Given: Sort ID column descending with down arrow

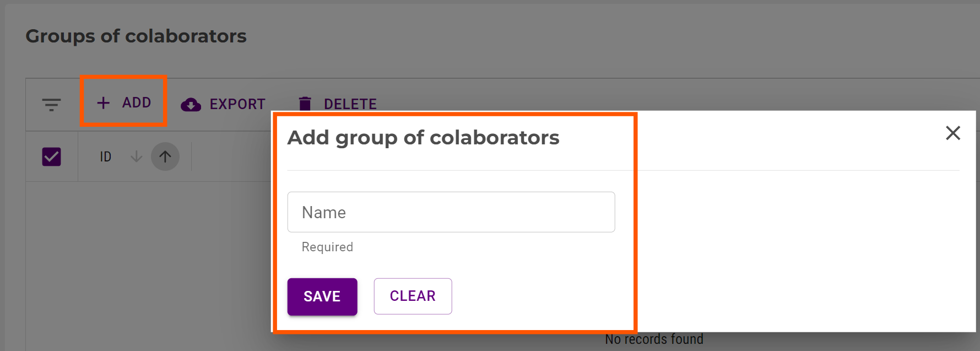Looking at the screenshot, I should (137, 157).
